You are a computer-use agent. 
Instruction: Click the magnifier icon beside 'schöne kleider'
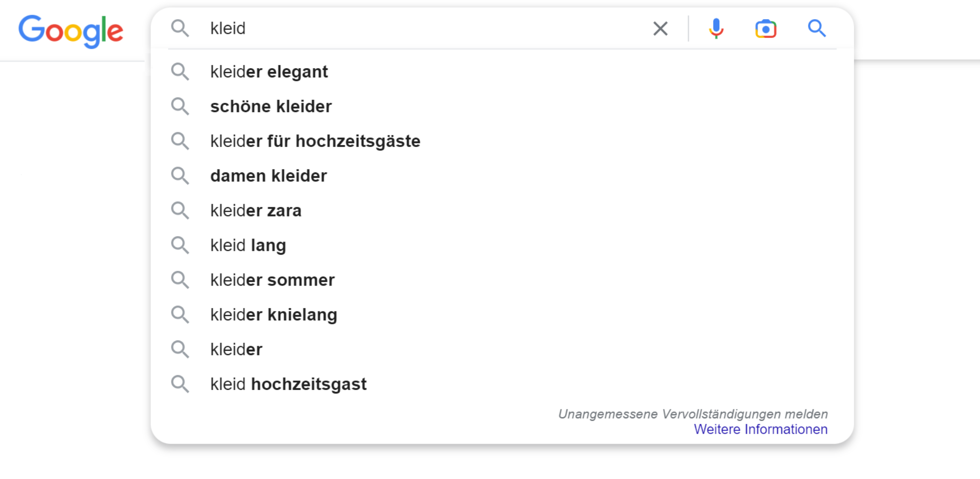coord(180,106)
